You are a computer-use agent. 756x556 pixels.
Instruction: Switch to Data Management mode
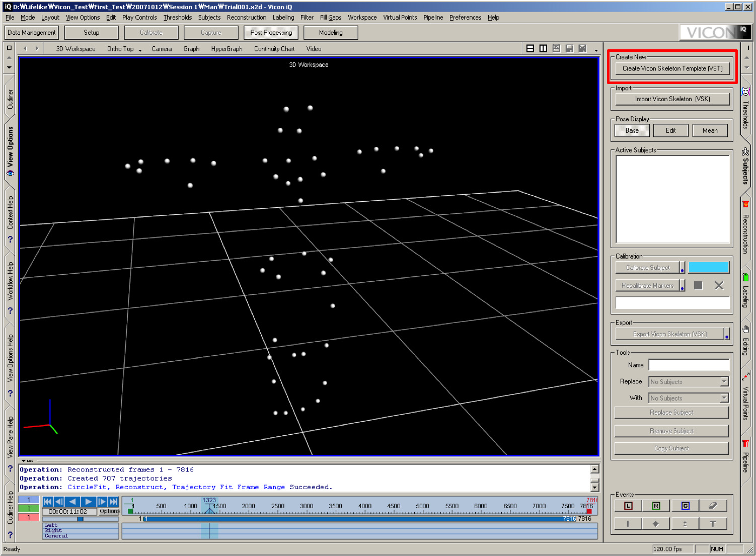coord(32,33)
